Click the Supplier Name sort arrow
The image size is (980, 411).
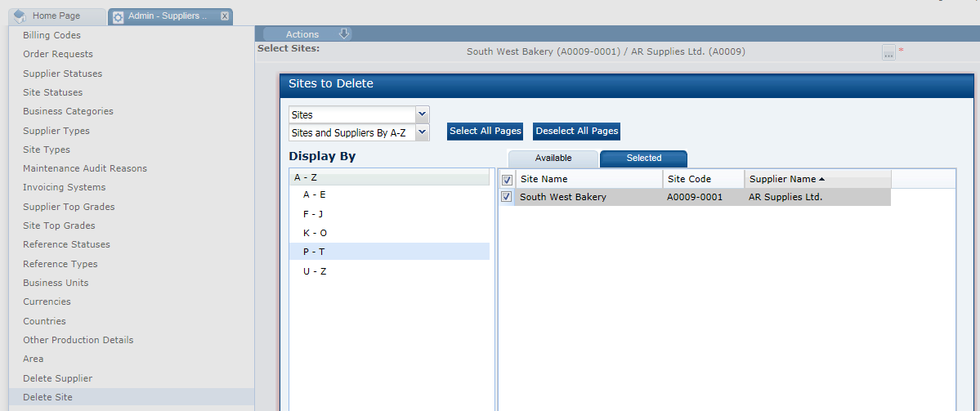click(x=821, y=179)
